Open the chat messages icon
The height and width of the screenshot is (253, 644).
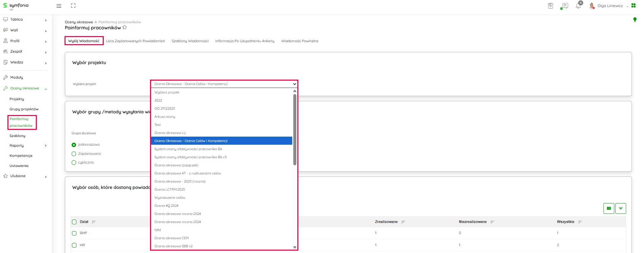click(x=564, y=6)
